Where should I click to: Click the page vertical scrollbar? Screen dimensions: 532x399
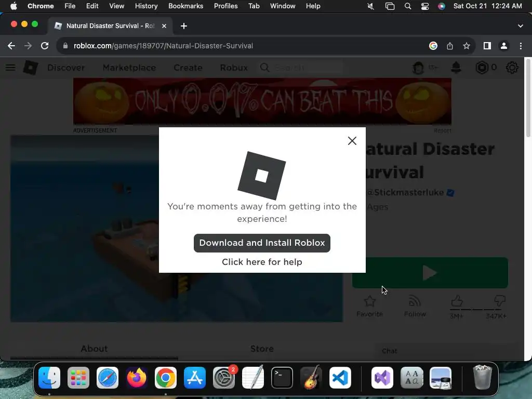pyautogui.click(x=528, y=98)
